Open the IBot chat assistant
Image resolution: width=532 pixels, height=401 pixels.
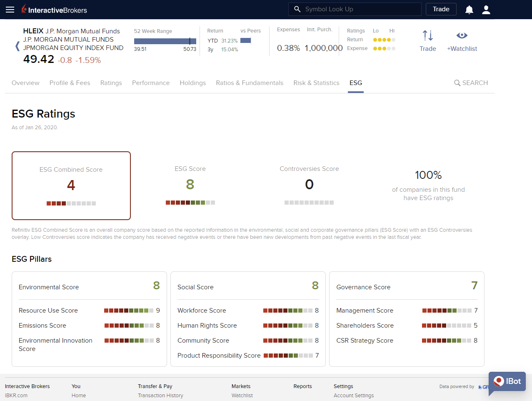tap(507, 381)
